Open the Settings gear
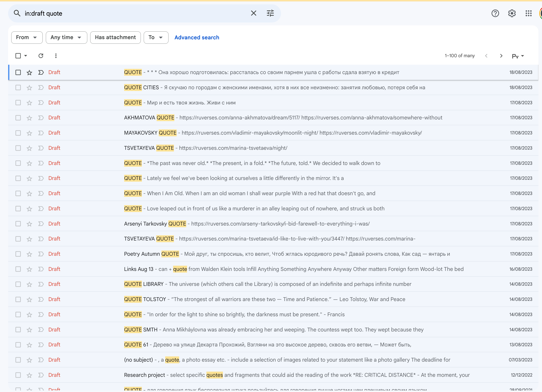The width and height of the screenshot is (542, 392). click(512, 13)
